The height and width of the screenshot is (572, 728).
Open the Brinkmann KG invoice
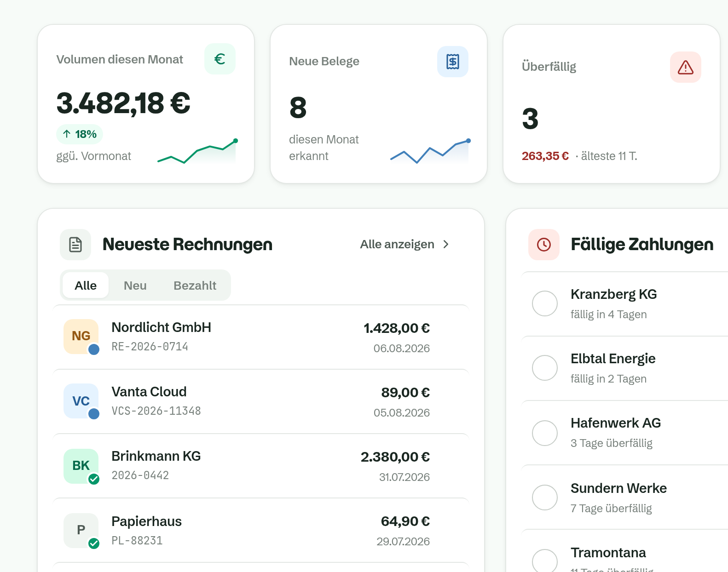pos(261,466)
